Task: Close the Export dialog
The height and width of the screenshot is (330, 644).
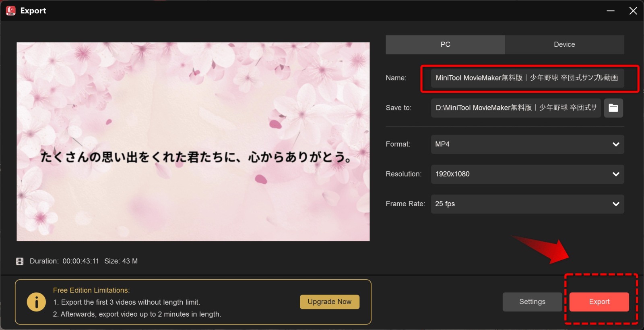Action: (633, 11)
